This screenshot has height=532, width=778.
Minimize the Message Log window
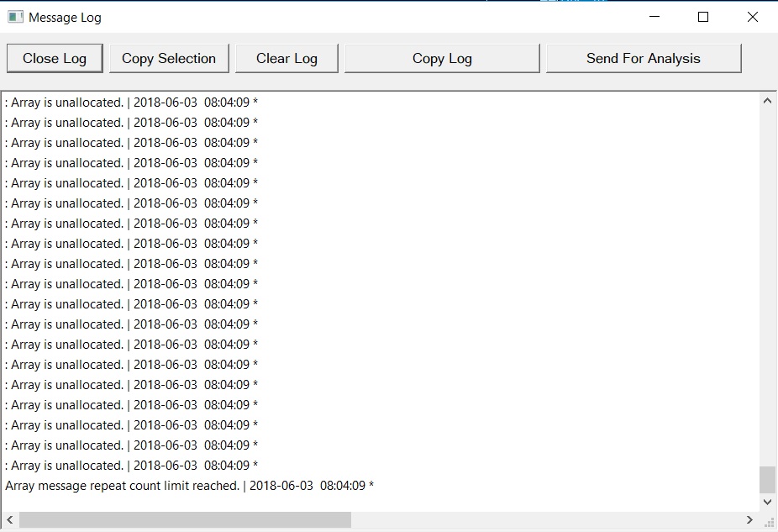pyautogui.click(x=654, y=17)
